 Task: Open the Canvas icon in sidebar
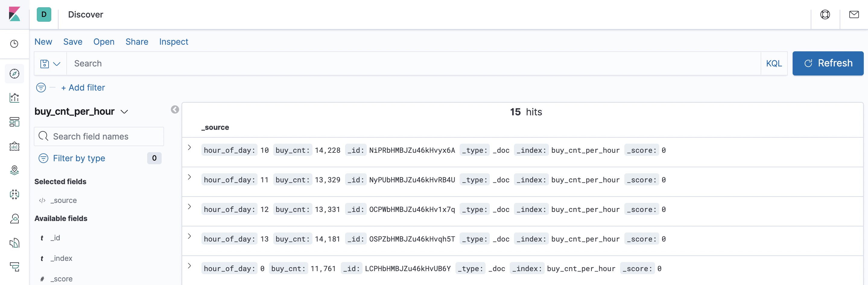tap(14, 146)
